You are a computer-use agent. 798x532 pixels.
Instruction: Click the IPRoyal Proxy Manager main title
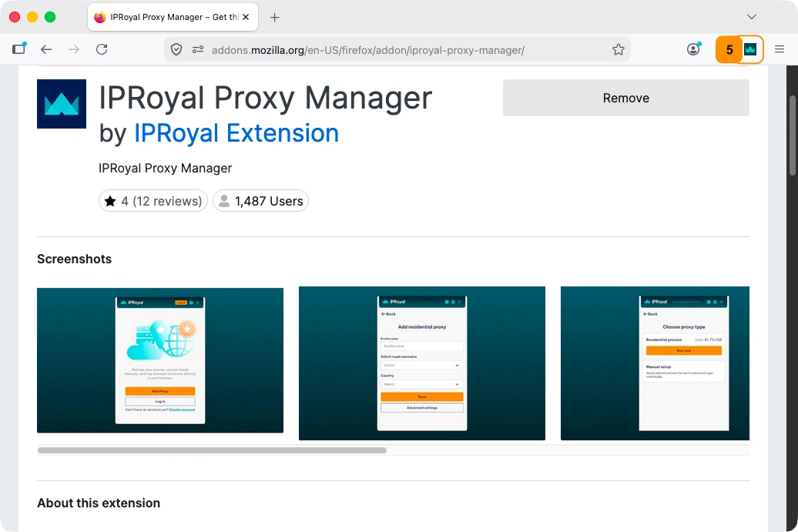pos(265,98)
